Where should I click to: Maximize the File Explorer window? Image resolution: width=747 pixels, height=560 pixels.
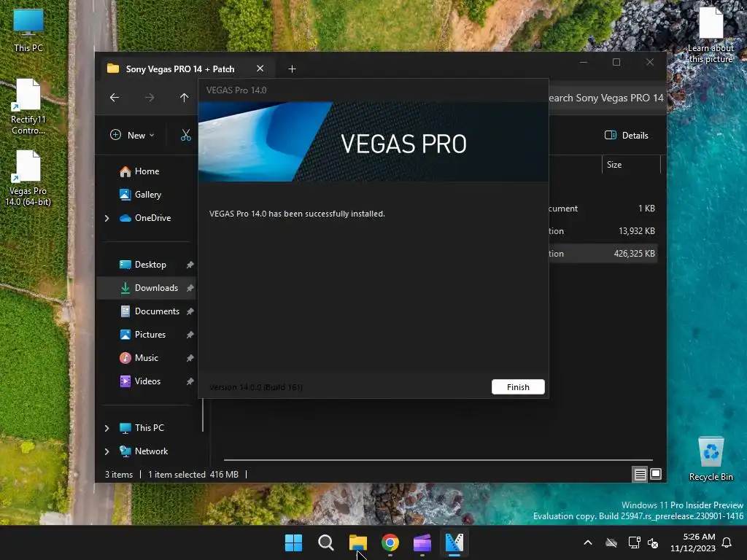pos(616,63)
